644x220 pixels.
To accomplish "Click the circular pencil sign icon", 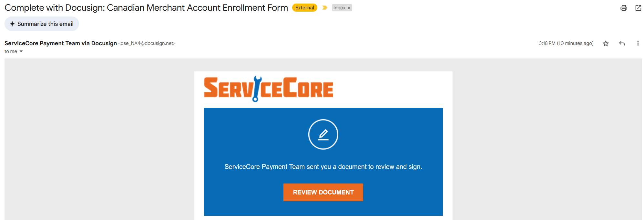I will [x=323, y=134].
